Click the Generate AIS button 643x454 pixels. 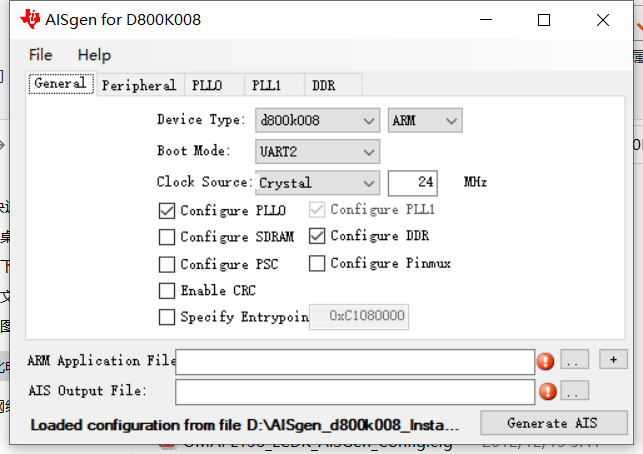click(x=554, y=423)
